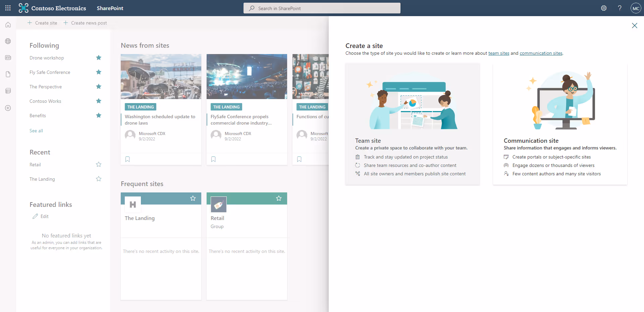Open FlySafe Conference news thumbnail

pos(247,77)
